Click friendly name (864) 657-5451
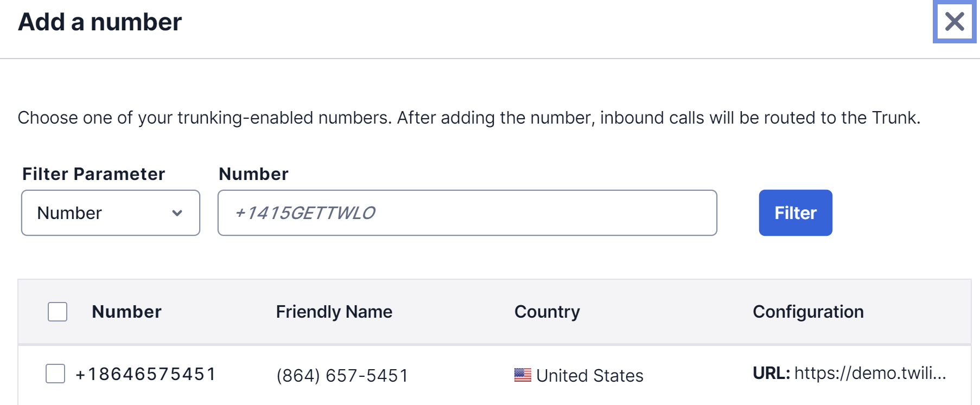Viewport: 980px width, 405px height. [x=342, y=375]
